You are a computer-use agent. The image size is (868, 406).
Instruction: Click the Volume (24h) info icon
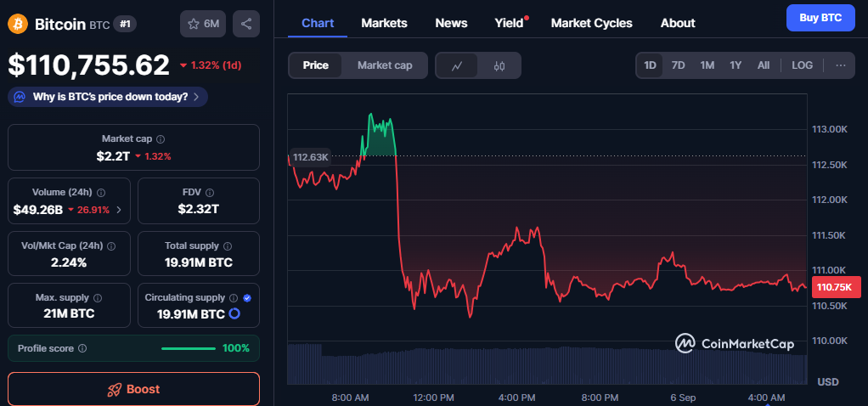(x=101, y=193)
